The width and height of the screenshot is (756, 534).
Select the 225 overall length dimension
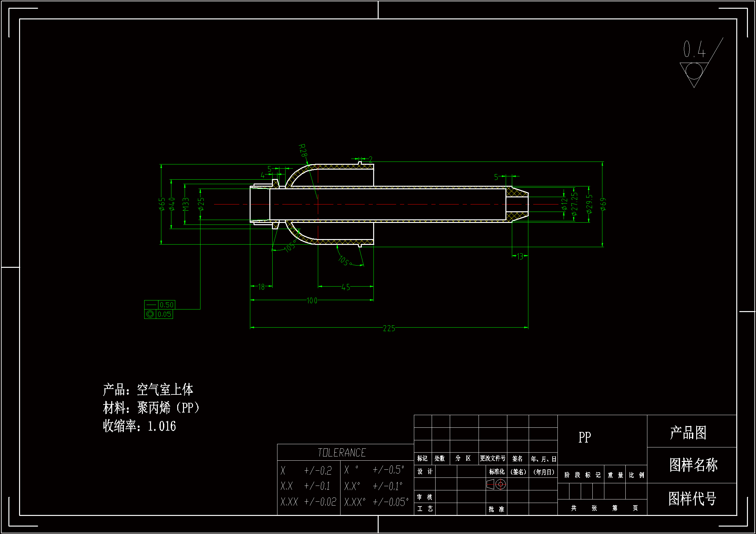click(x=389, y=328)
